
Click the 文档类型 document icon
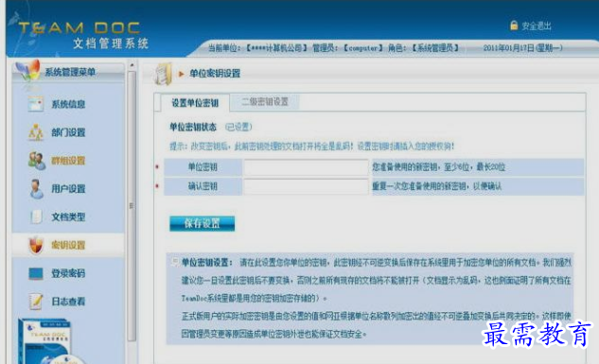pos(36,217)
